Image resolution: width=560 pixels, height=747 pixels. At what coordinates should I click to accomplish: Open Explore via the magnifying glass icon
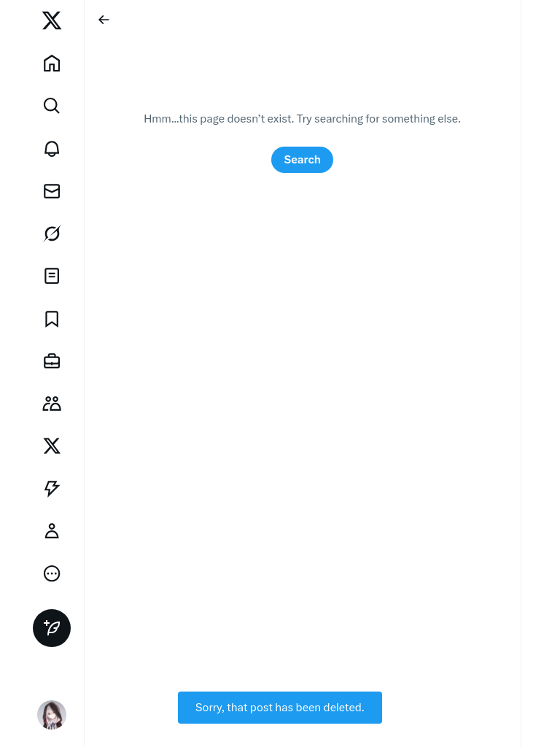point(52,106)
